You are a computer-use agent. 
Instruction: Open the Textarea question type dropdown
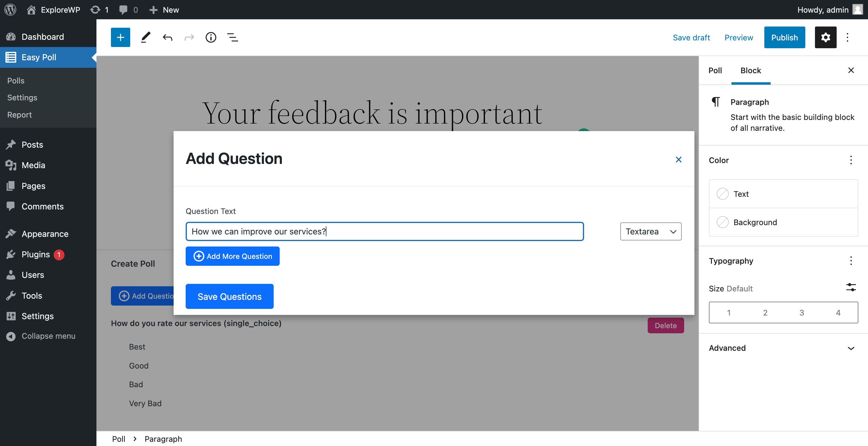[x=651, y=231]
